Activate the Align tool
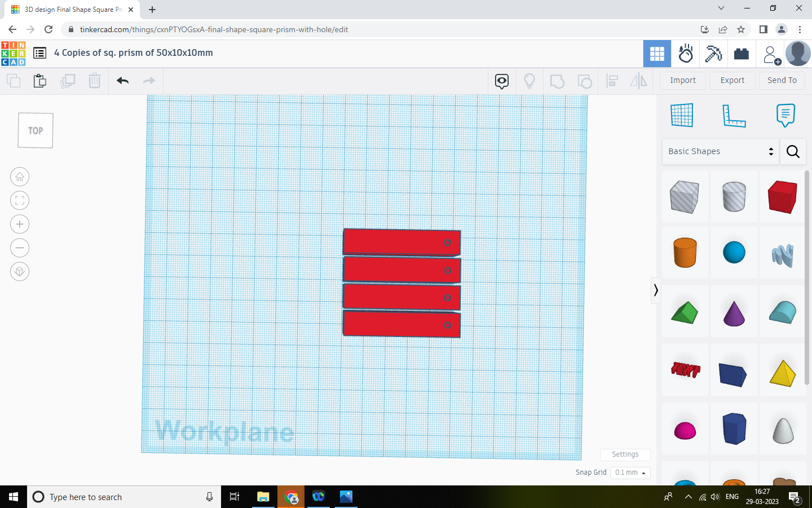The width and height of the screenshot is (812, 508). point(612,81)
